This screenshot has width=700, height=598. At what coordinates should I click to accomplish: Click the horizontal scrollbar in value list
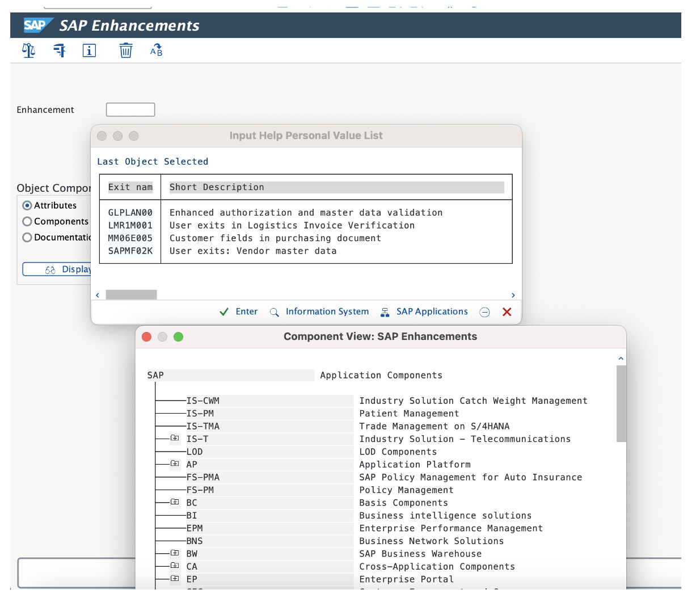pyautogui.click(x=131, y=294)
